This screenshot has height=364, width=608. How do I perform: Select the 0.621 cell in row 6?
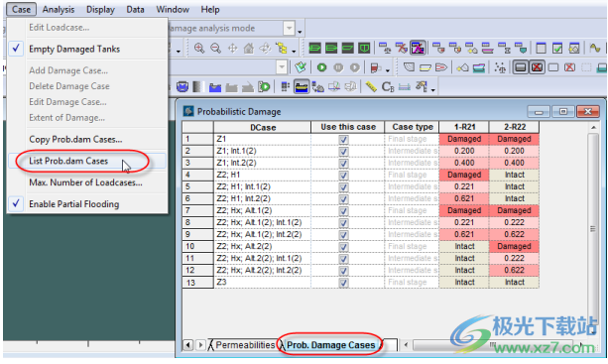click(x=464, y=198)
